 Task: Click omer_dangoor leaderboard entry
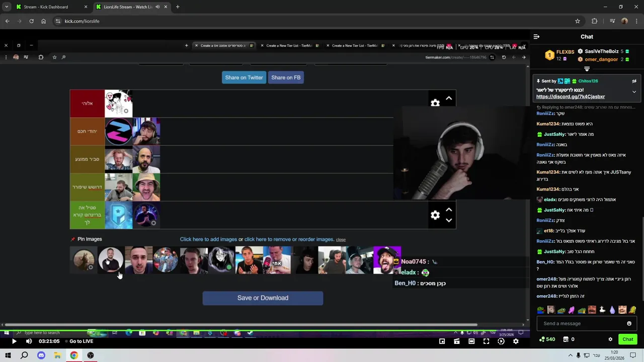[603, 59]
